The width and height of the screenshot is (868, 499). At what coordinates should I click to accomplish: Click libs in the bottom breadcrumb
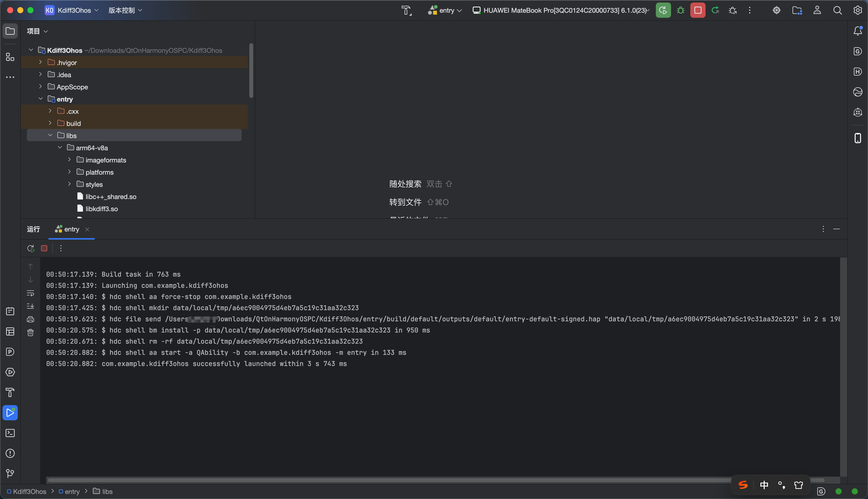(x=103, y=491)
